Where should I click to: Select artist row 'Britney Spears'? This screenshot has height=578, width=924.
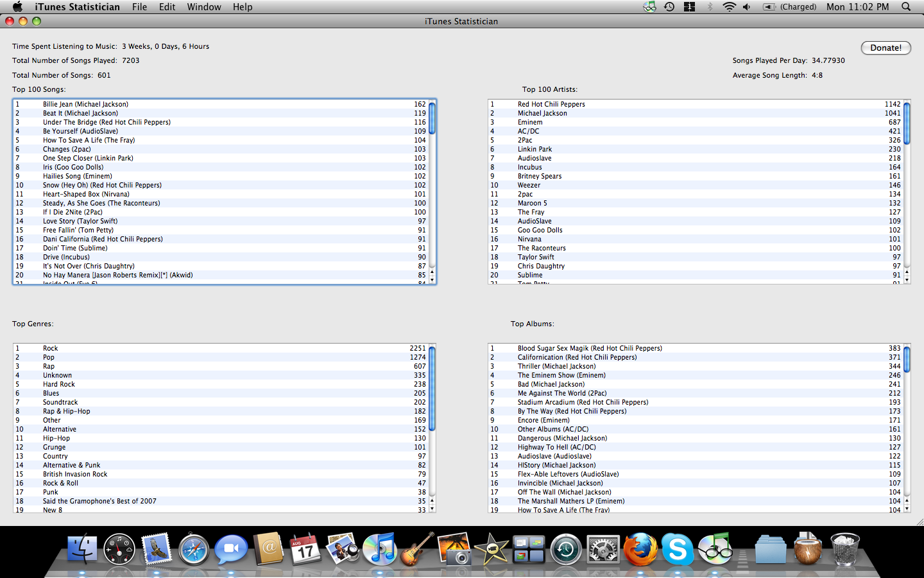[696, 176]
